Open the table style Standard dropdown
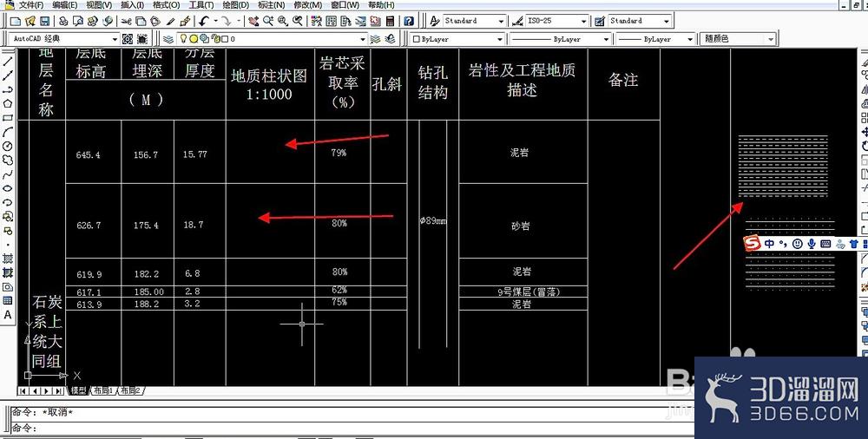 pos(666,21)
